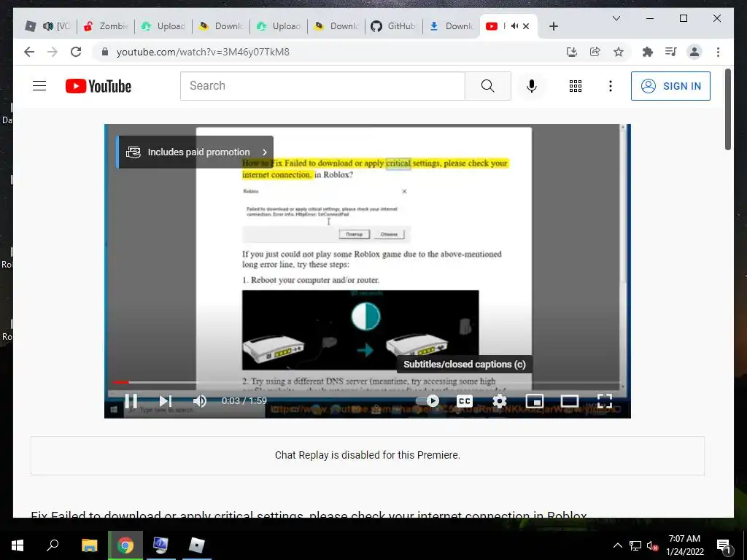
Task: Open the YouTube guide hamburger menu
Action: (x=39, y=86)
